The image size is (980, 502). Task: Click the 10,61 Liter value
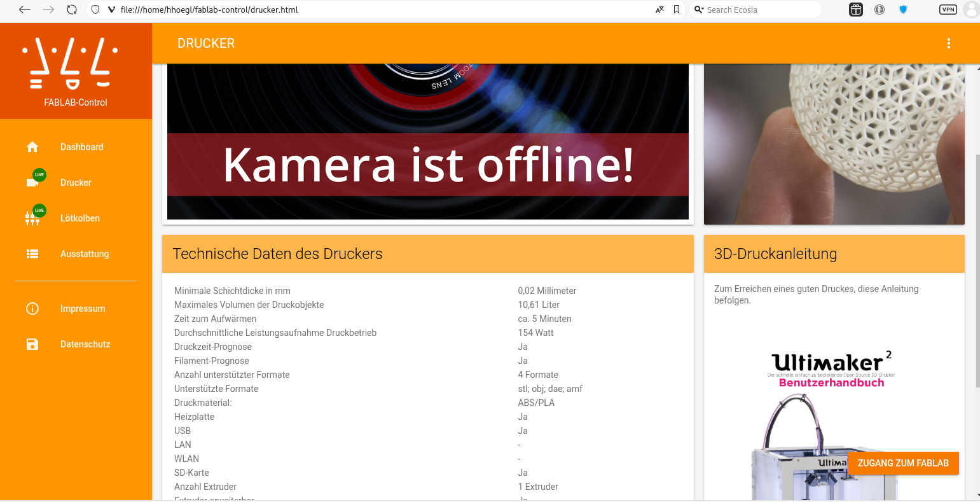pos(539,305)
